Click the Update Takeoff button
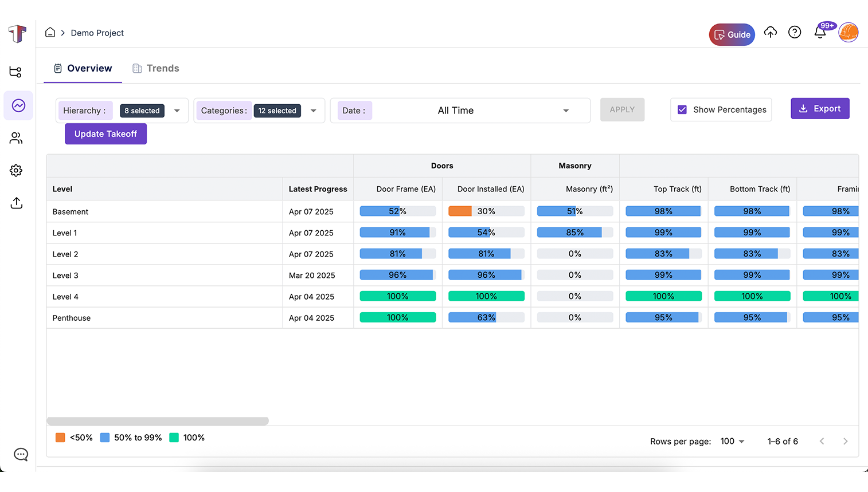The image size is (868, 492). pos(105,134)
